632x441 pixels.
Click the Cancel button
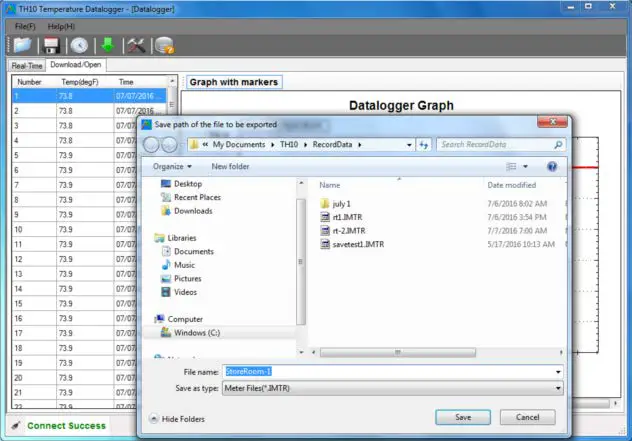pyautogui.click(x=528, y=417)
